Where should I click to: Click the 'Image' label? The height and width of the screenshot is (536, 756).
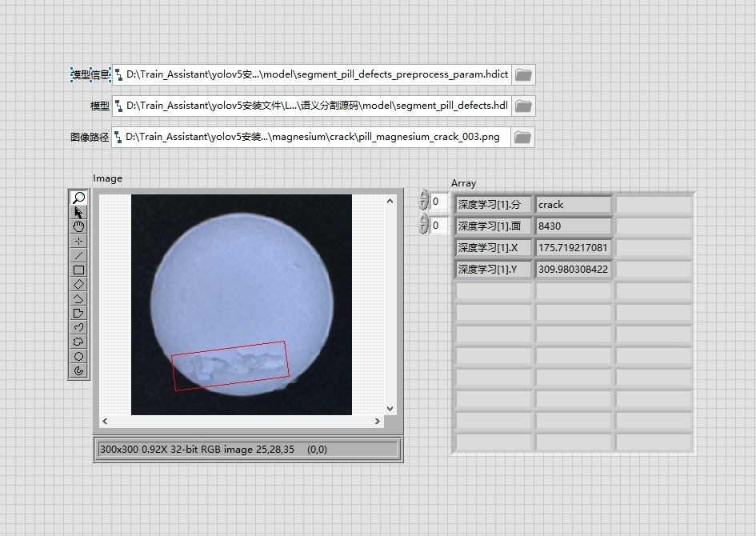[107, 178]
